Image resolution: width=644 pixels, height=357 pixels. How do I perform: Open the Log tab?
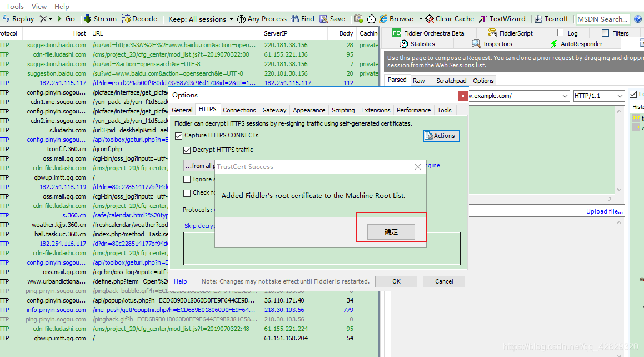click(x=567, y=33)
